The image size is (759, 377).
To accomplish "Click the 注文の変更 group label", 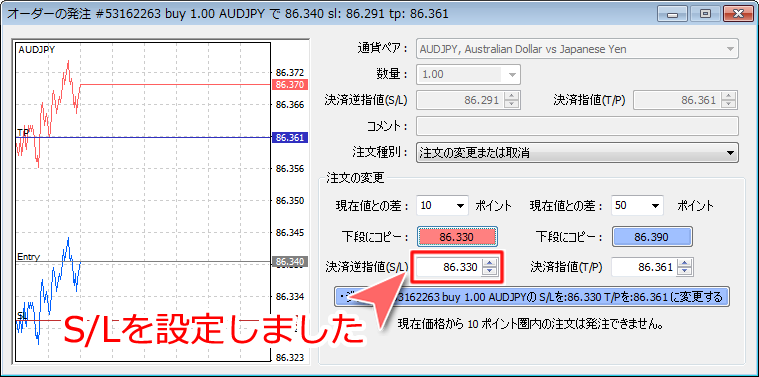I will [355, 178].
